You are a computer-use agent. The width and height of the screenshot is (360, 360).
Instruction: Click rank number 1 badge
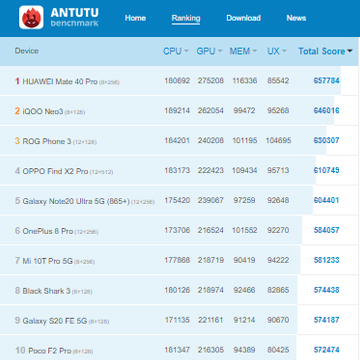(17, 81)
